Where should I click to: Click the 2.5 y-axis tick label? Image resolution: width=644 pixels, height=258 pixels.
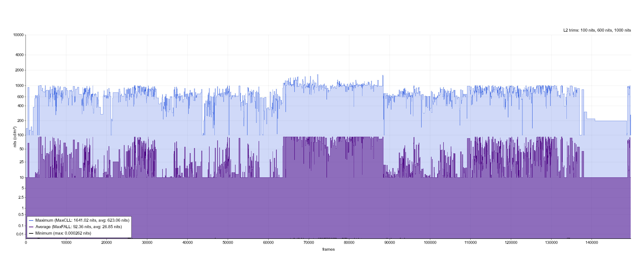(21, 198)
